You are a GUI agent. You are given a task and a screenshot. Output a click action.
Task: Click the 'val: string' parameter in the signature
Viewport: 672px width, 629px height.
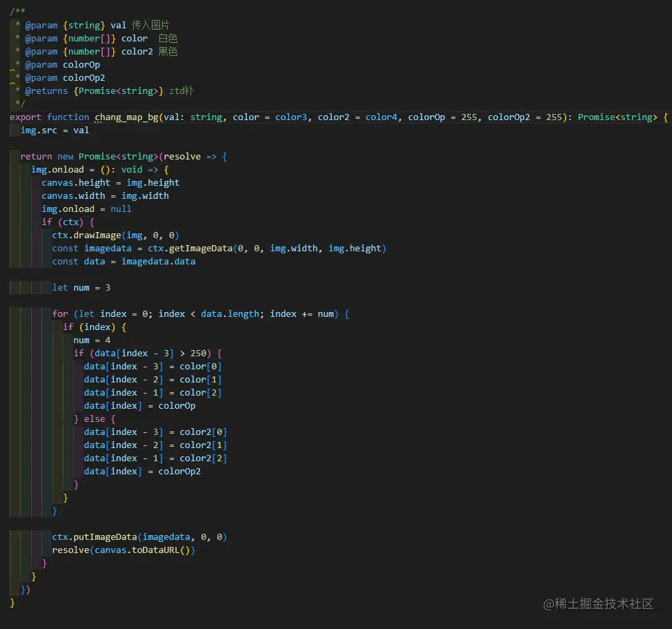click(193, 117)
